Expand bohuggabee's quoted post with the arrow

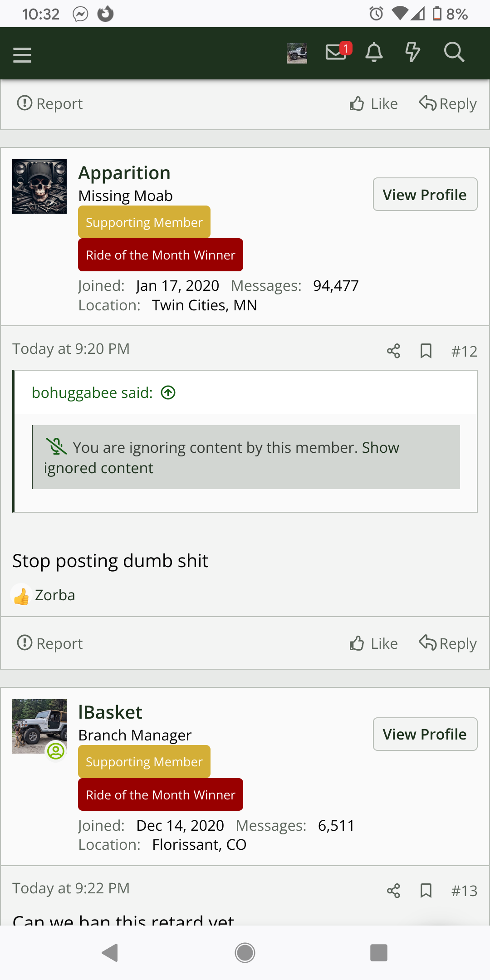167,392
